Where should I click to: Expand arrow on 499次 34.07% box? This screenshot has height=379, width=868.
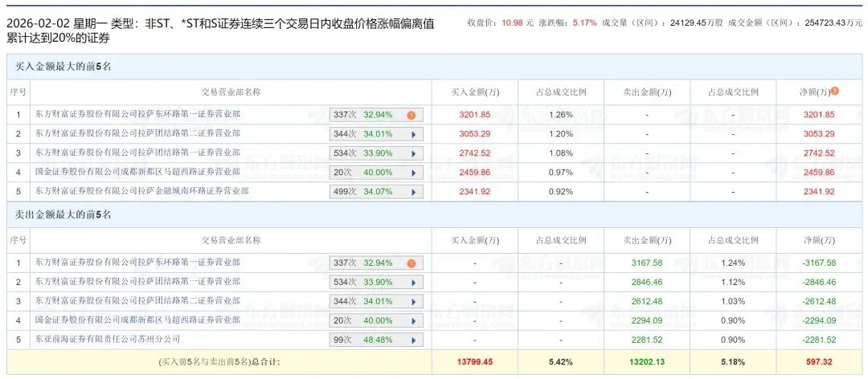[x=413, y=192]
